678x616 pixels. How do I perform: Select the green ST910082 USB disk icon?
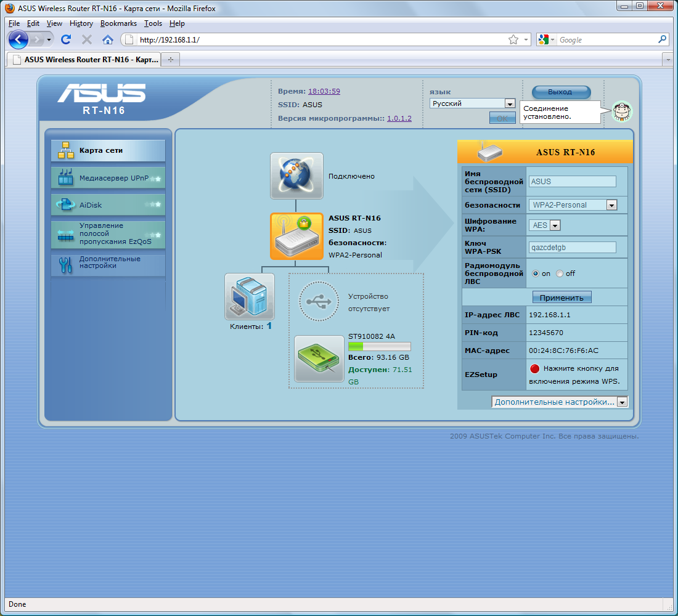(319, 359)
